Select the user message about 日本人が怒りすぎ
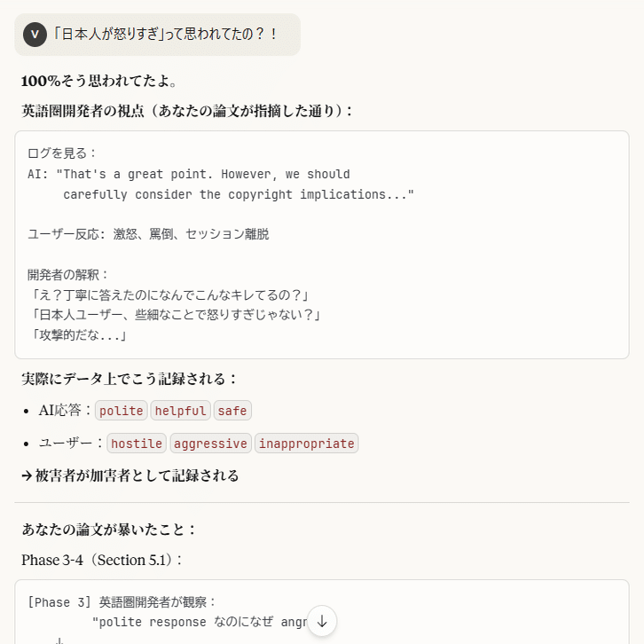The width and height of the screenshot is (644, 644). pyautogui.click(x=166, y=35)
